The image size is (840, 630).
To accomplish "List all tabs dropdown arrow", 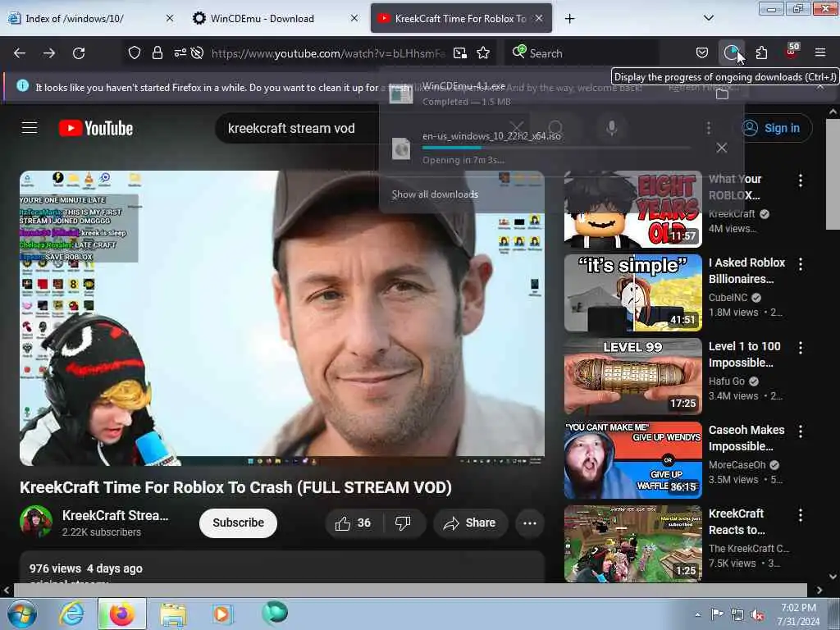I will [x=708, y=18].
